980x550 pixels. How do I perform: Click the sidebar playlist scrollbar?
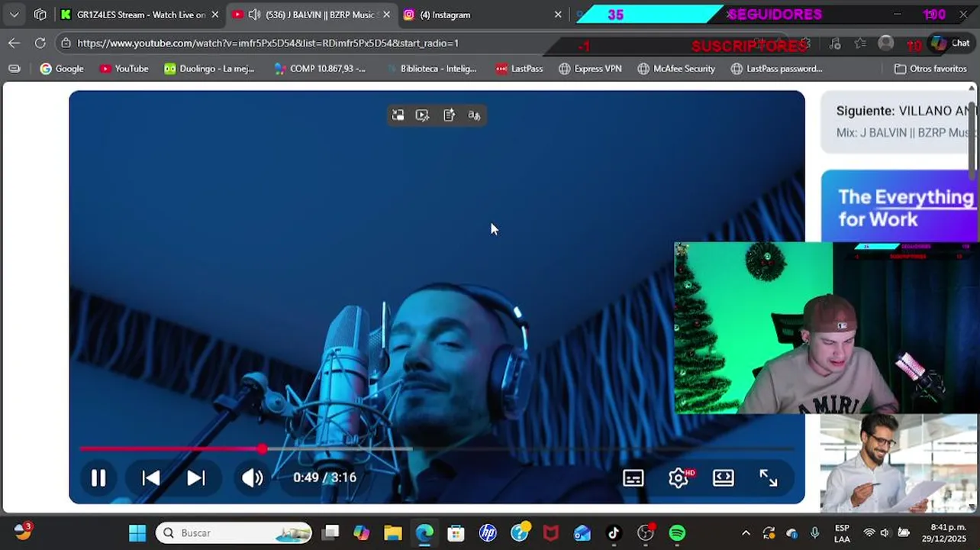coord(972,141)
